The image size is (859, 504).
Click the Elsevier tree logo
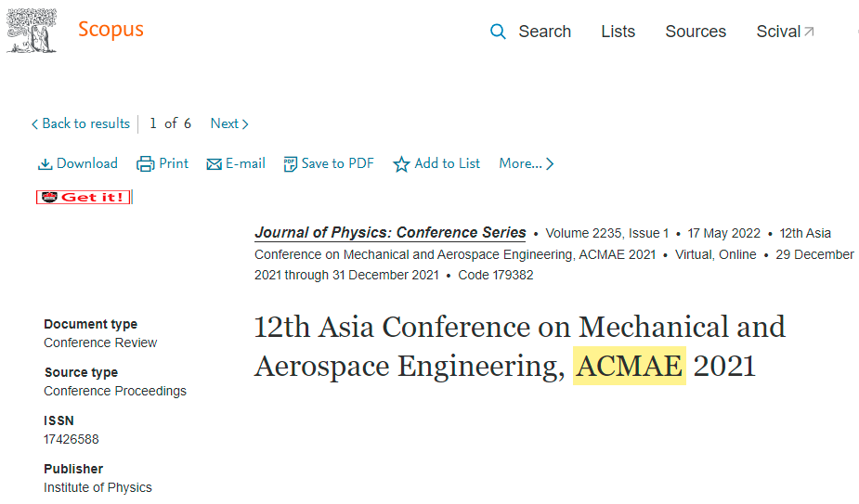point(32,30)
